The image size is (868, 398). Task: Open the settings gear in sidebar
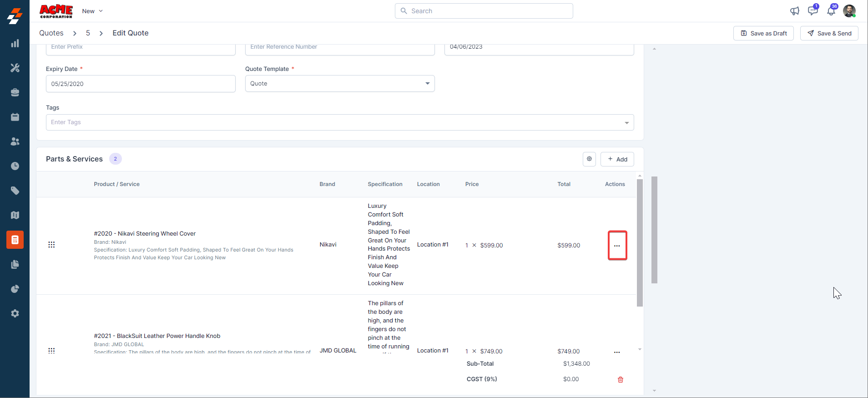[15, 313]
